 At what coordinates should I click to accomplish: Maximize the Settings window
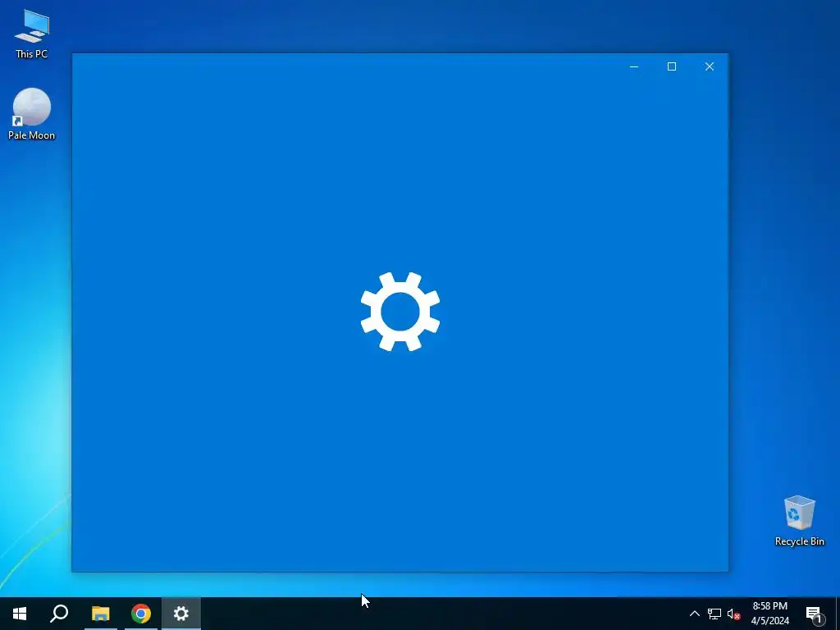click(672, 66)
